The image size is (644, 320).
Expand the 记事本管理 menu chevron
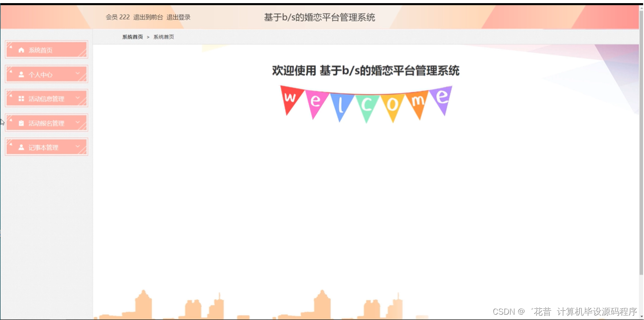[x=78, y=146]
